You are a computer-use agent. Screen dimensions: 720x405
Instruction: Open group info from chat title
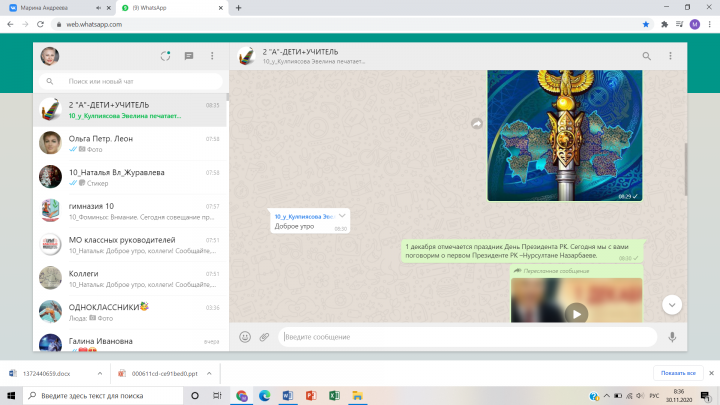click(300, 52)
